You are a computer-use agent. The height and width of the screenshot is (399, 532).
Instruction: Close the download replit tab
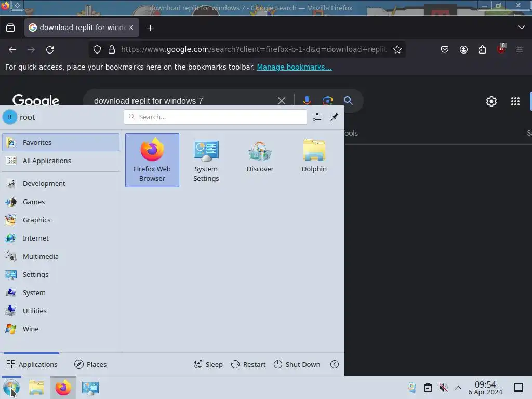[131, 28]
